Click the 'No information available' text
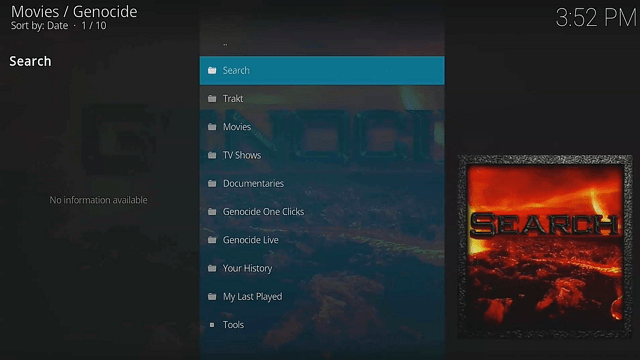This screenshot has height=360, width=640. point(98,200)
